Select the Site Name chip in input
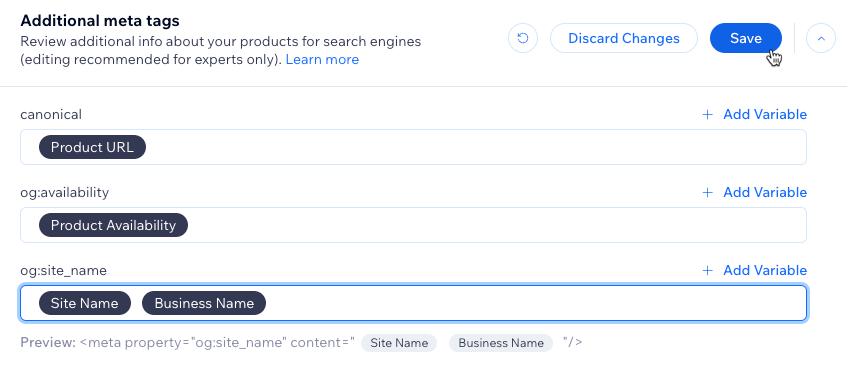The image size is (847, 365). pos(85,303)
